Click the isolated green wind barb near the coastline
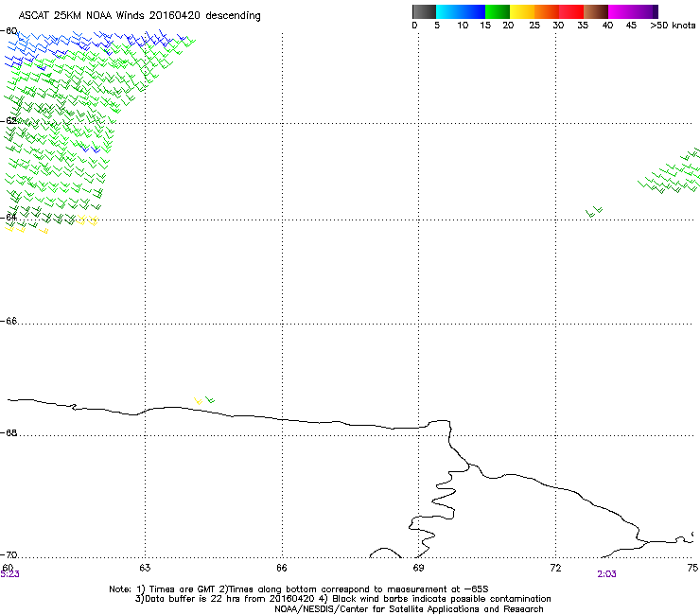700x615 pixels. coord(210,399)
